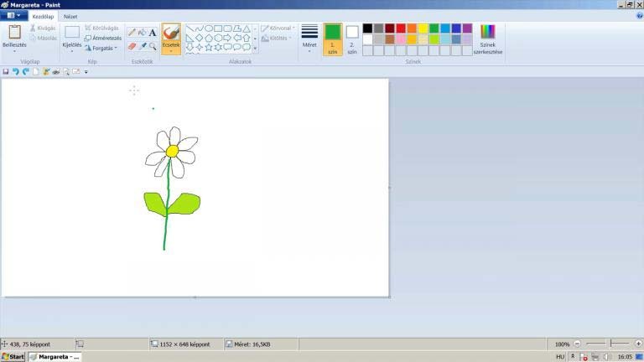This screenshot has height=362, width=644.
Task: Open the blue Paint file menu button
Action: coord(13,16)
